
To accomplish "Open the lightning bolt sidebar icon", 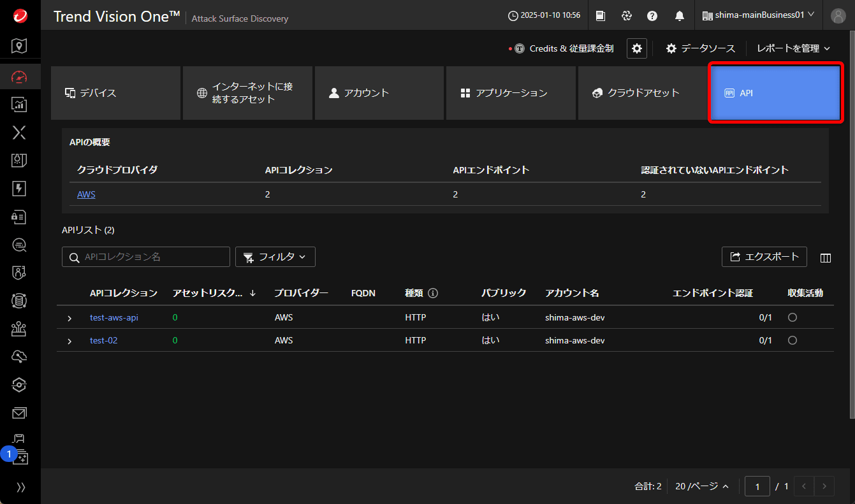I will [x=20, y=188].
